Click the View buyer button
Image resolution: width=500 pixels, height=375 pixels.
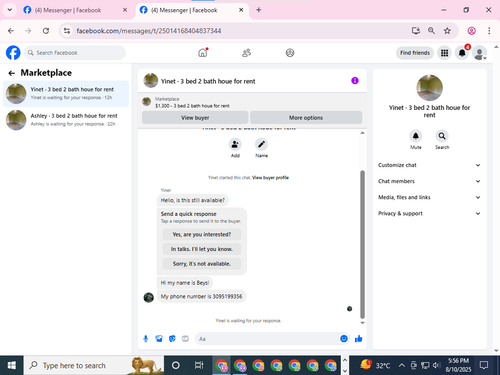[195, 118]
